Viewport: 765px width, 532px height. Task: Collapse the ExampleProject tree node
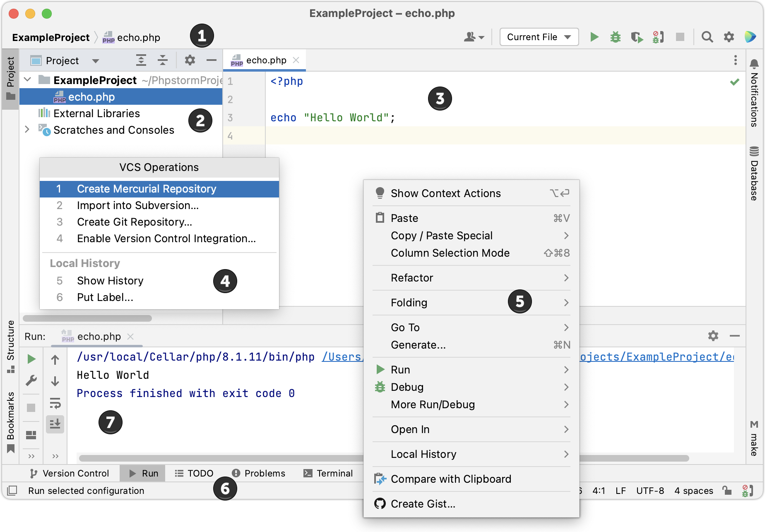tap(28, 79)
